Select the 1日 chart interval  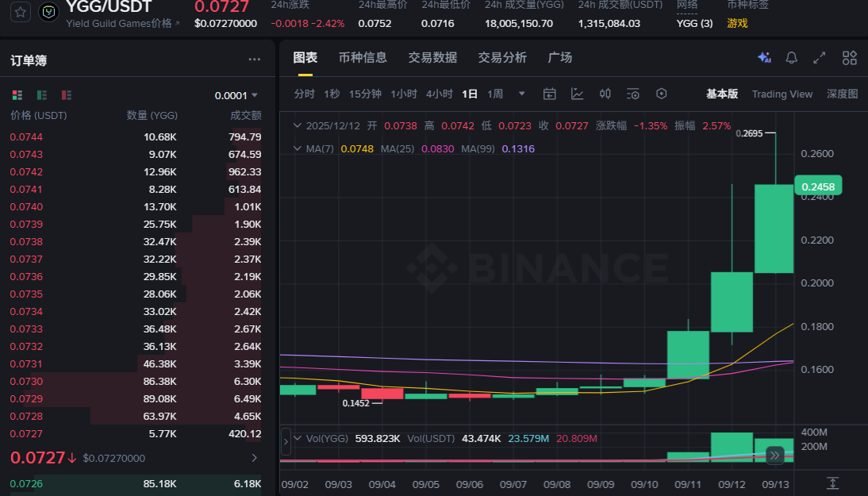point(470,94)
